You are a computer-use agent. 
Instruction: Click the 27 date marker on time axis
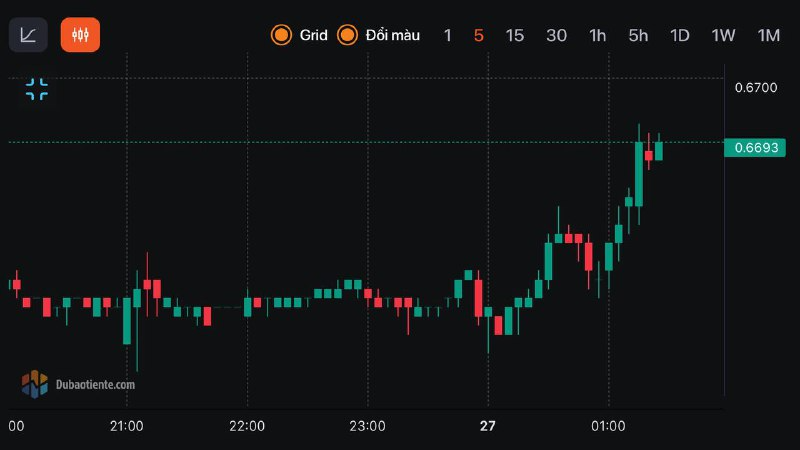(488, 426)
